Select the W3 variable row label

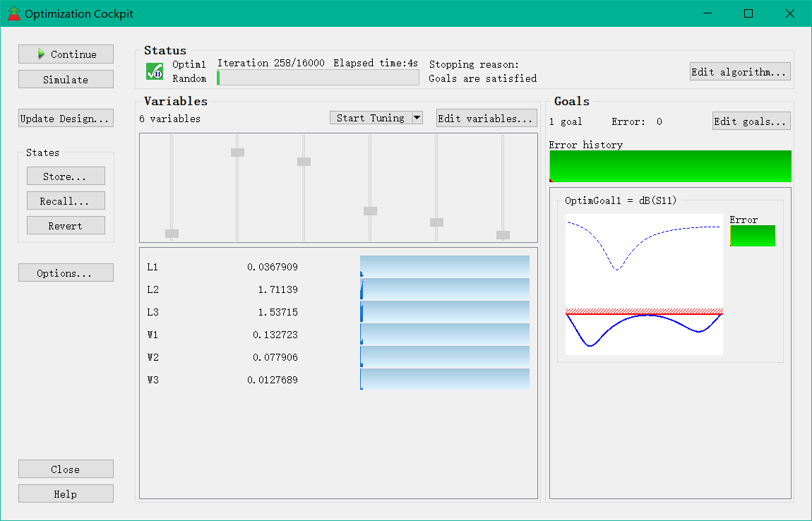[153, 380]
